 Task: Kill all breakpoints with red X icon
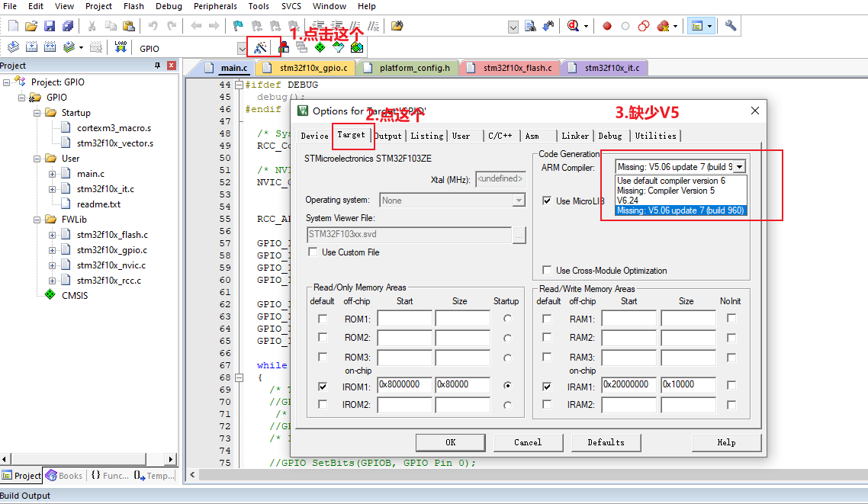[x=663, y=26]
